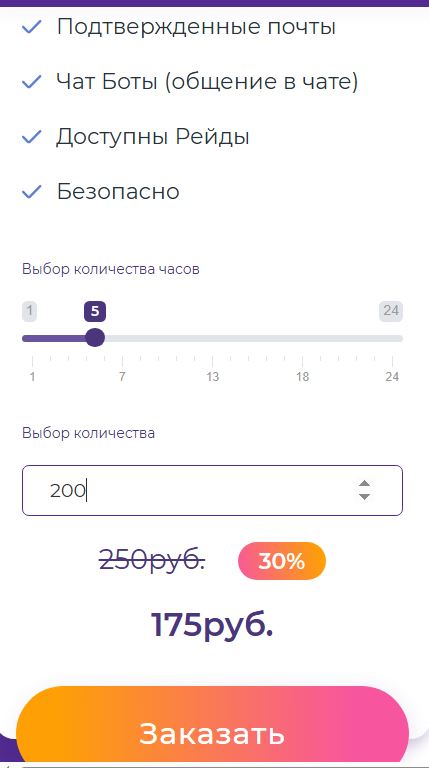Increase quantity with the up stepper arrow

pos(364,484)
